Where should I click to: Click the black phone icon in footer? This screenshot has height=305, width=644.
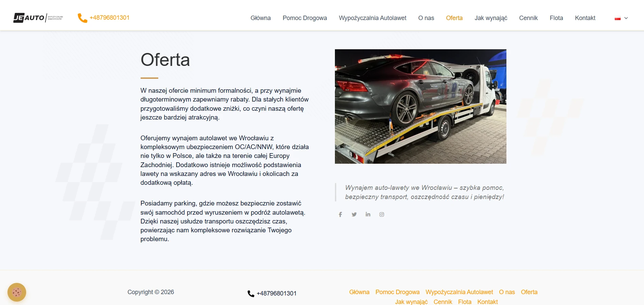(x=251, y=293)
